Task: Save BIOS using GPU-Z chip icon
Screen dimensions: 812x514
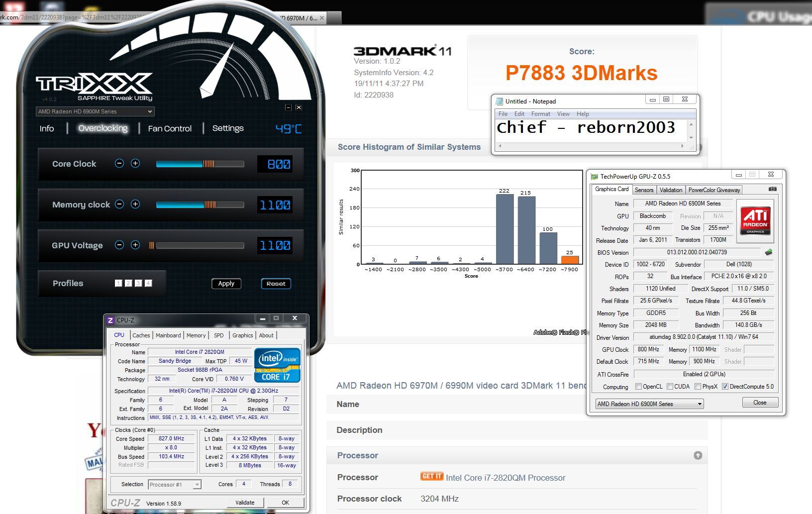Action: click(769, 252)
